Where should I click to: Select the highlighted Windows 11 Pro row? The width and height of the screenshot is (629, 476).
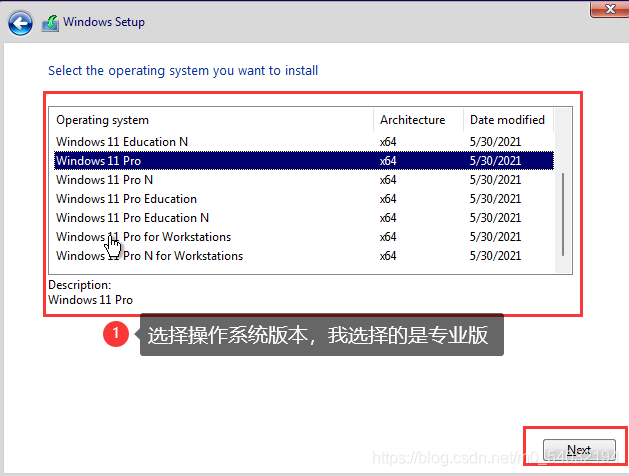pyautogui.click(x=304, y=161)
